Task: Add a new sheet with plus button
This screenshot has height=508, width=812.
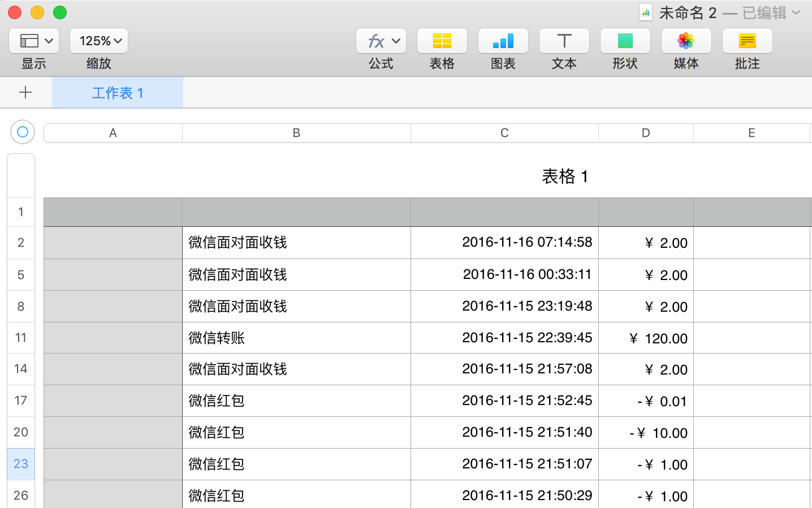Action: point(25,92)
